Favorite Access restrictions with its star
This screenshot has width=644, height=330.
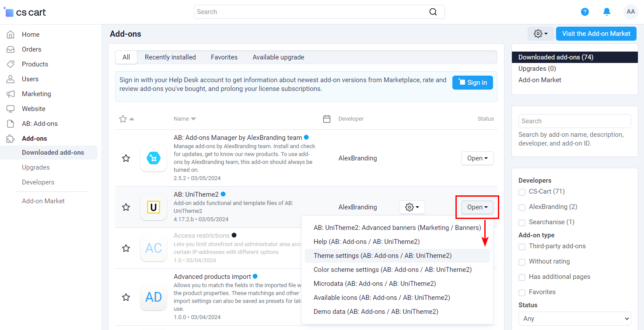[x=126, y=248]
